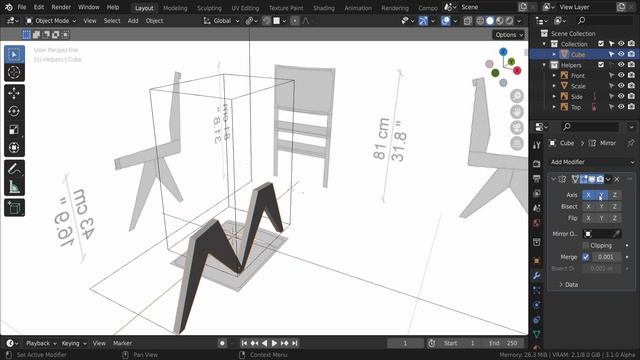
Task: Switch to the Shading workspace tab
Action: point(324,8)
